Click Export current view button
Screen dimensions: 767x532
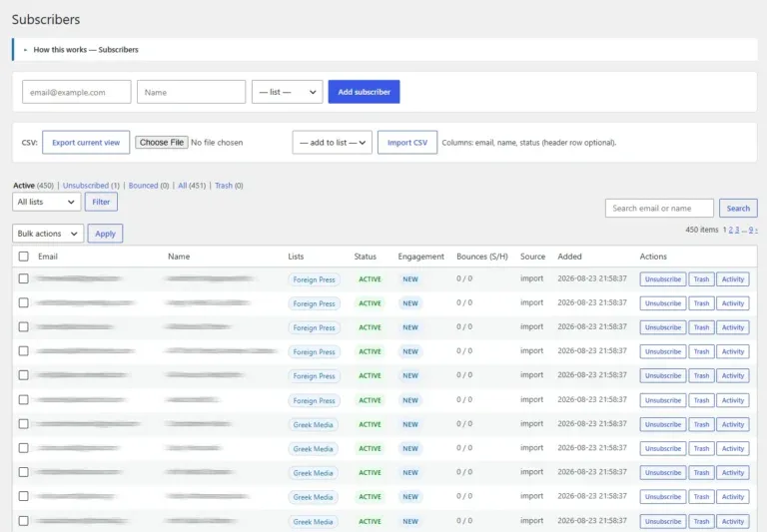click(x=86, y=143)
